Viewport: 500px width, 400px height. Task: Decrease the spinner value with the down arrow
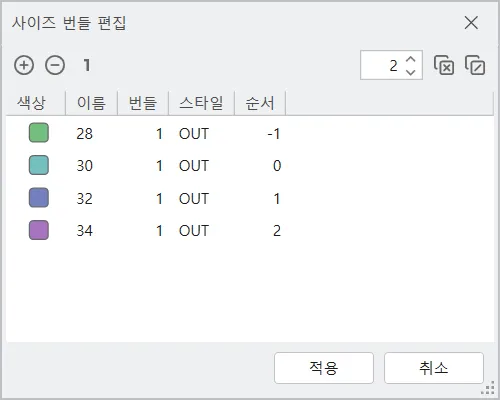point(411,72)
